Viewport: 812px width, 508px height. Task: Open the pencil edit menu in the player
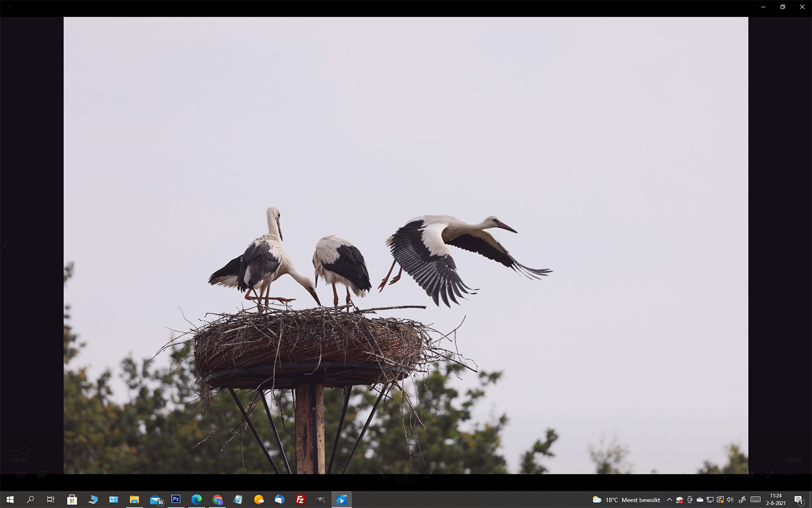tap(728, 475)
